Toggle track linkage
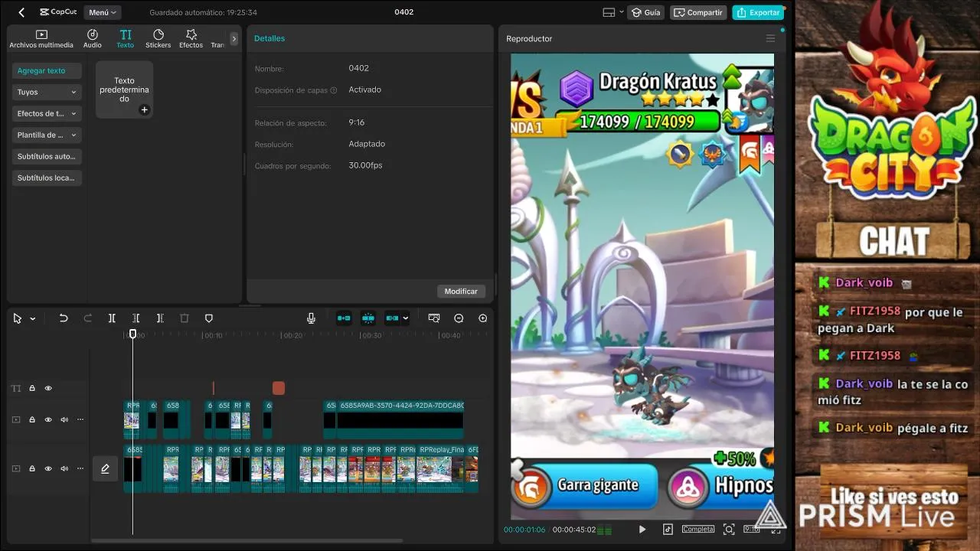This screenshot has height=551, width=980. point(392,318)
